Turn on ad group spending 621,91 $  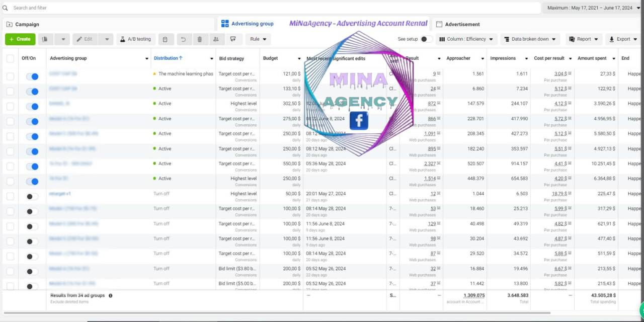click(x=32, y=226)
